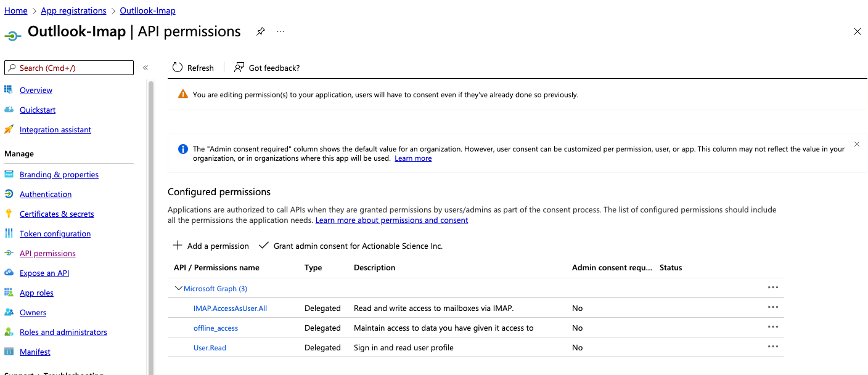Click the plus icon for Add a permission
The width and height of the screenshot is (868, 375).
coord(178,245)
